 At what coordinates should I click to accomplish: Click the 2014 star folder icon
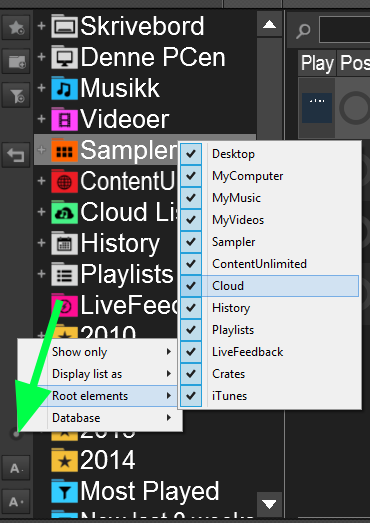(x=64, y=460)
